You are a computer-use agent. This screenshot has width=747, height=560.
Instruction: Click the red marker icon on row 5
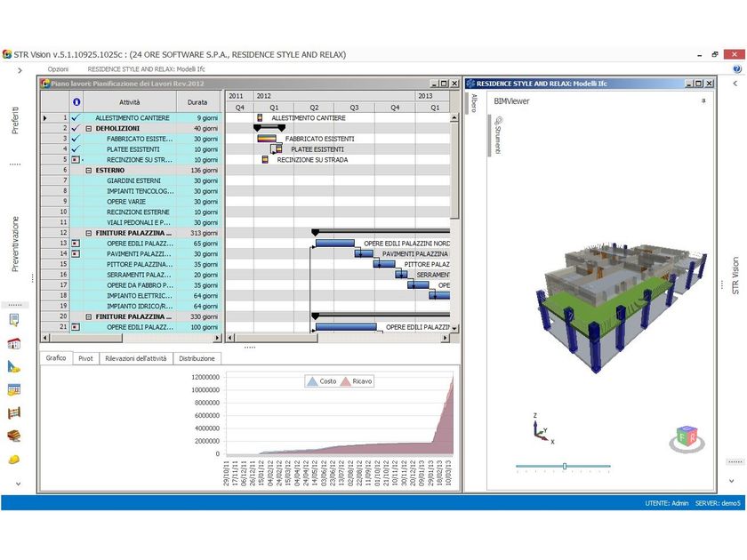click(76, 159)
